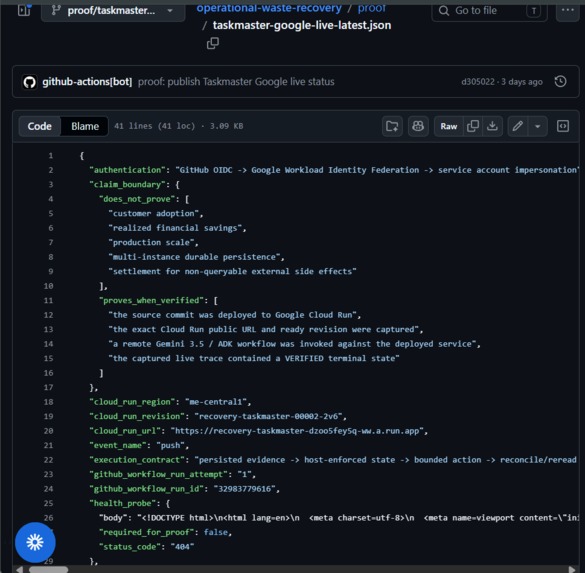Image resolution: width=585 pixels, height=573 pixels.
Task: Open the Copilot icon button
Action: point(418,126)
